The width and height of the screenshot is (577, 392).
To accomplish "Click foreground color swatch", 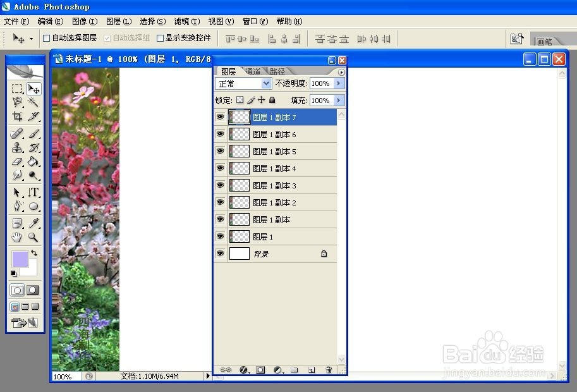I will coord(20,259).
